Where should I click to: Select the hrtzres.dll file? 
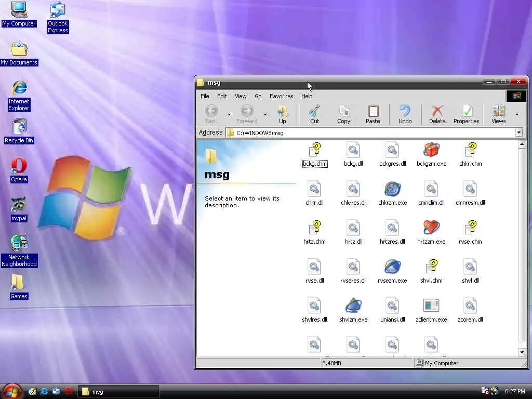[392, 233]
